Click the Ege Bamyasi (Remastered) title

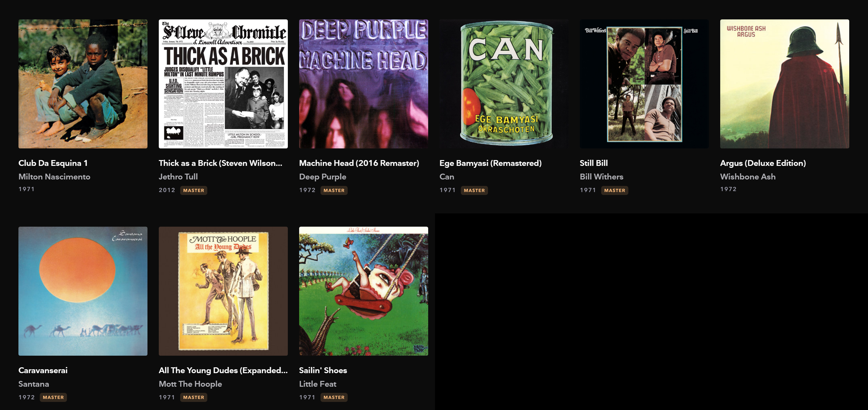tap(490, 163)
